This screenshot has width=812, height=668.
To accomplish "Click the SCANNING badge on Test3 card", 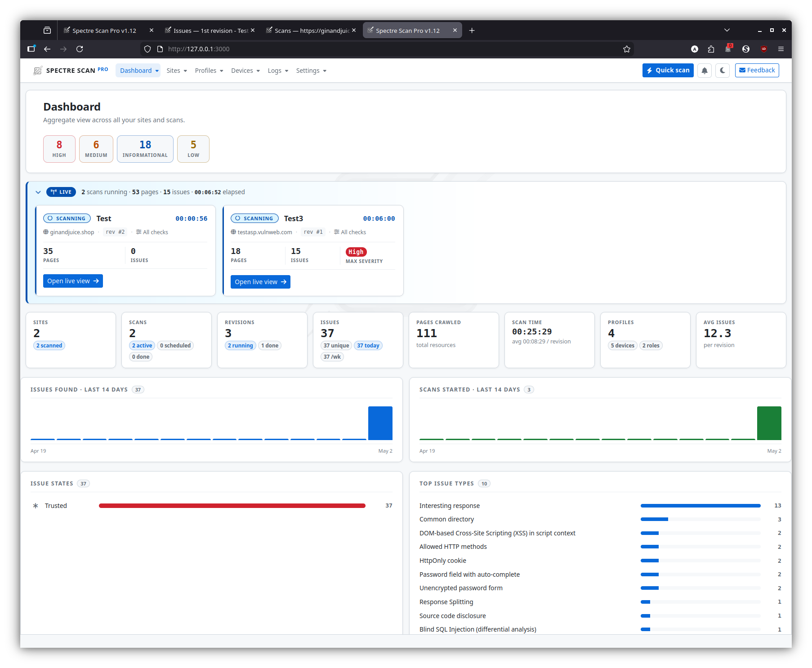I will click(x=254, y=218).
